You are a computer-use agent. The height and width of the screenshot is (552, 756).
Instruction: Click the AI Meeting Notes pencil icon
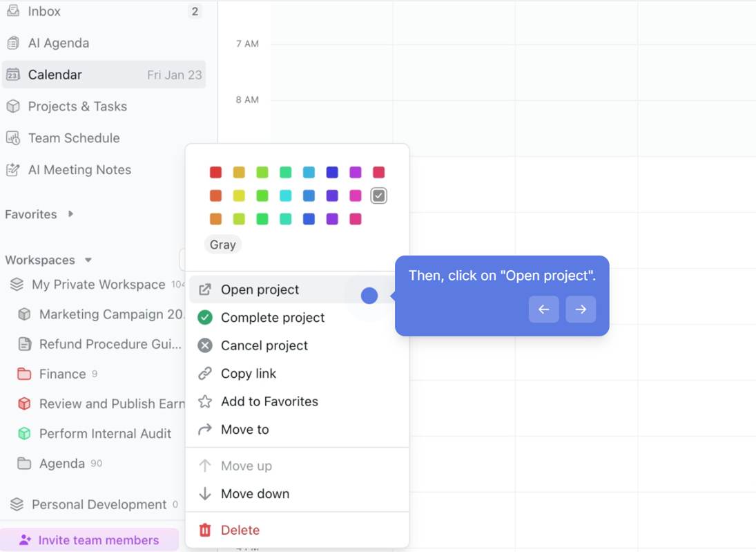pyautogui.click(x=13, y=170)
